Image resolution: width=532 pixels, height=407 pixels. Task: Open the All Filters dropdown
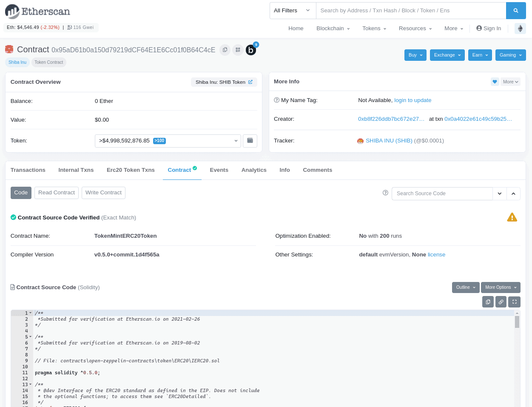coord(293,11)
